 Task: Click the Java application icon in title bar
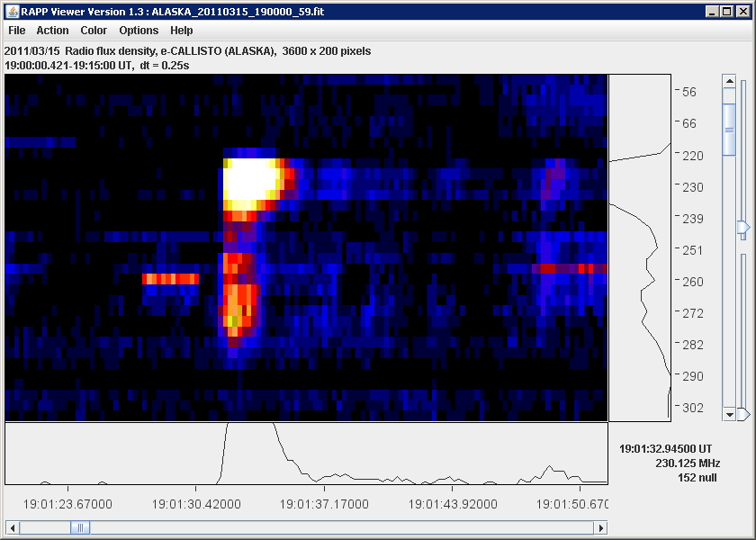12,12
